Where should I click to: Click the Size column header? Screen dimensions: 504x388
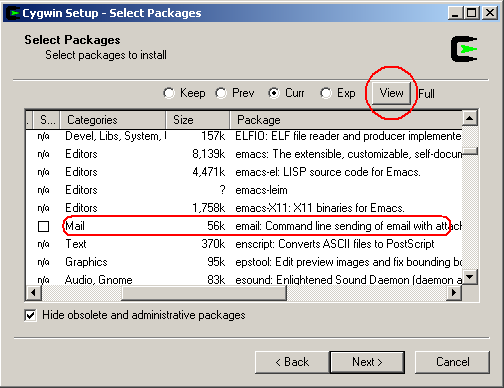coord(198,120)
